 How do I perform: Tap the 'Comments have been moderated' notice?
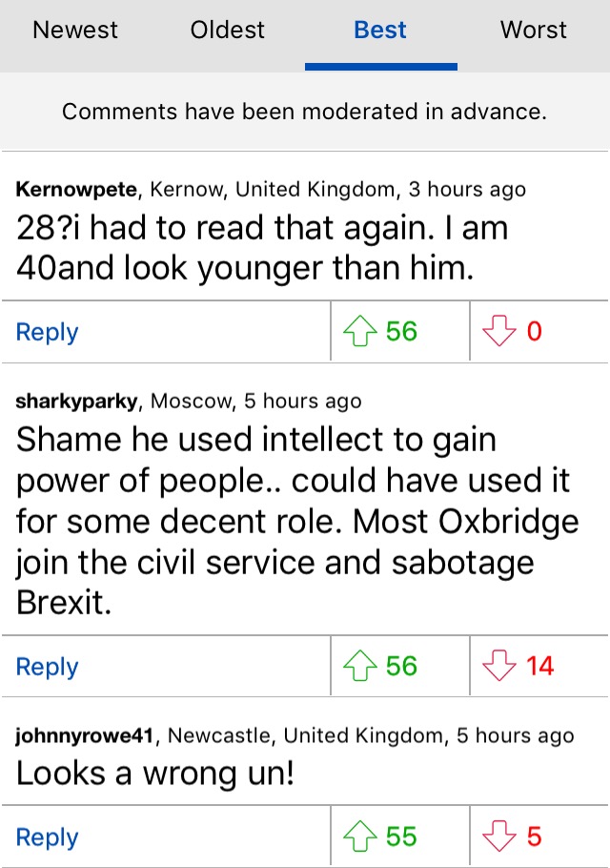305,112
